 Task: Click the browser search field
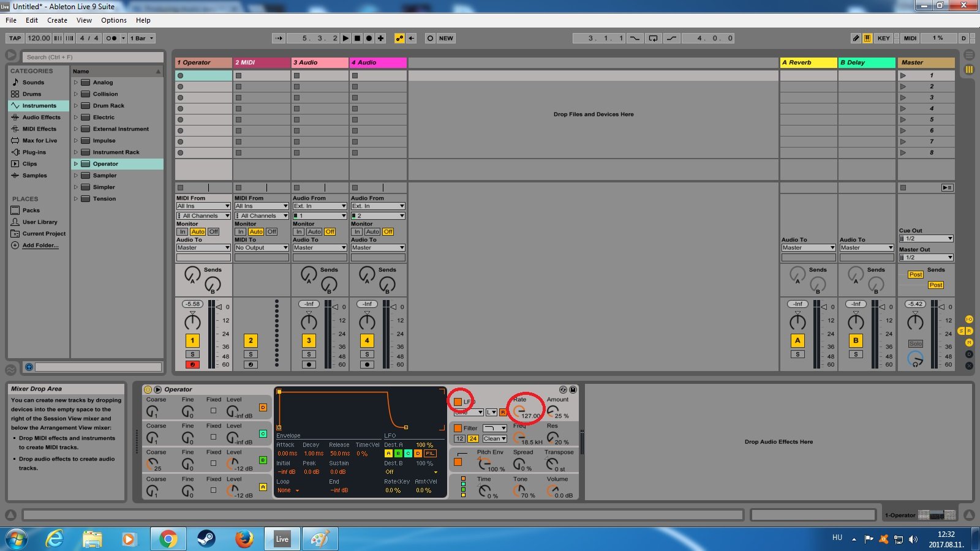tap(93, 57)
